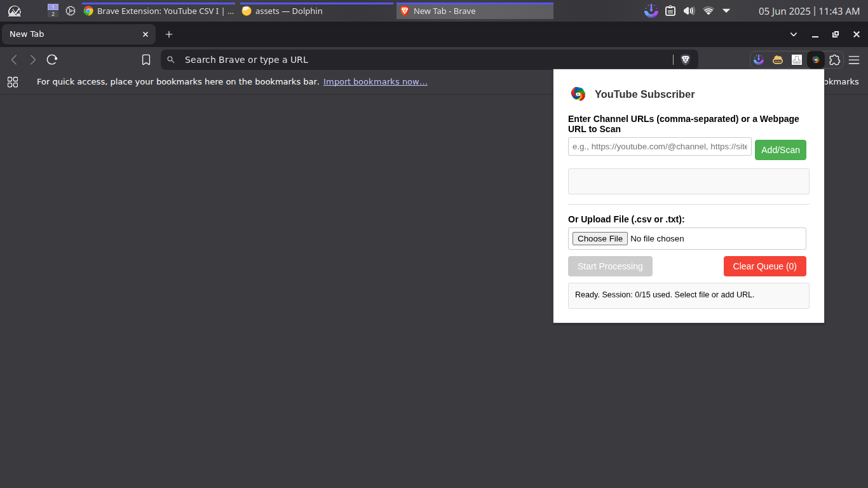The height and width of the screenshot is (488, 868).
Task: Click the white download-tray extension icon
Action: click(x=797, y=60)
